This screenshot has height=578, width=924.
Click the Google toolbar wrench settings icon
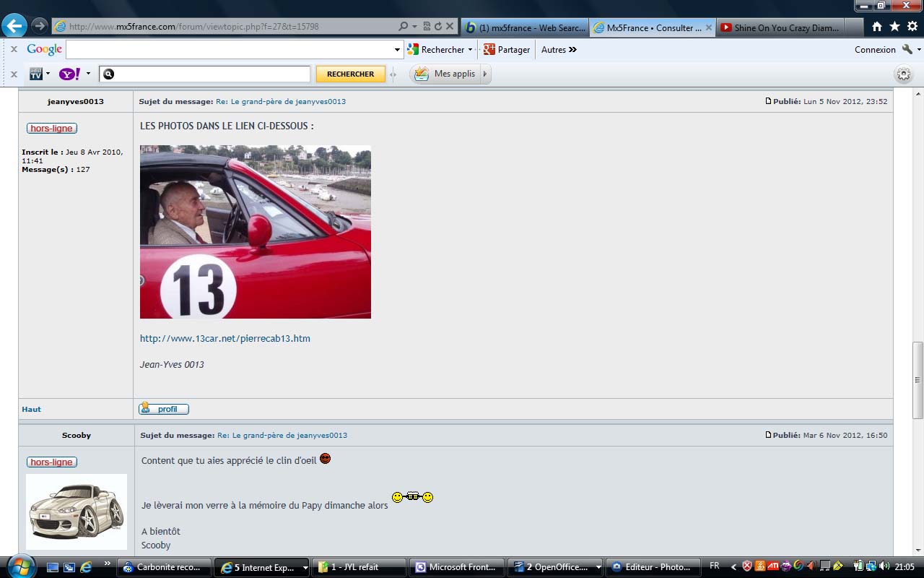click(x=907, y=50)
